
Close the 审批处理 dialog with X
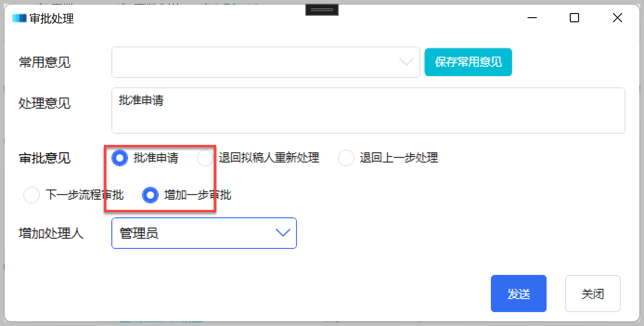point(617,18)
